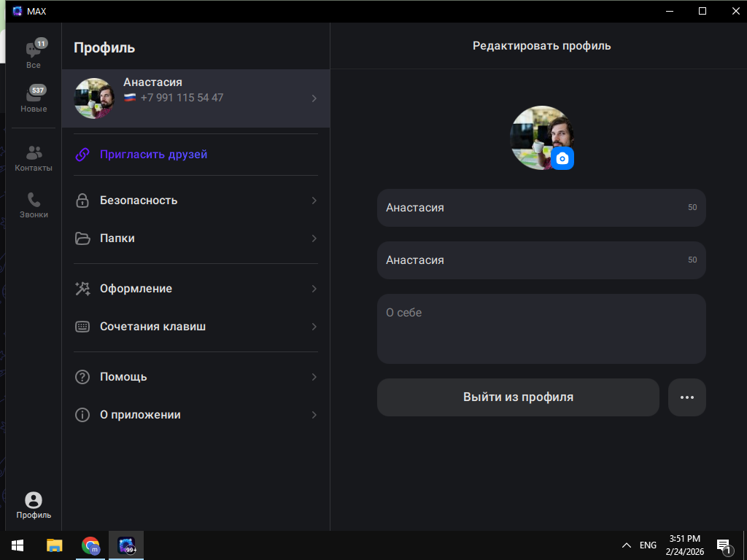Open File Explorer from the taskbar

pos(54,545)
